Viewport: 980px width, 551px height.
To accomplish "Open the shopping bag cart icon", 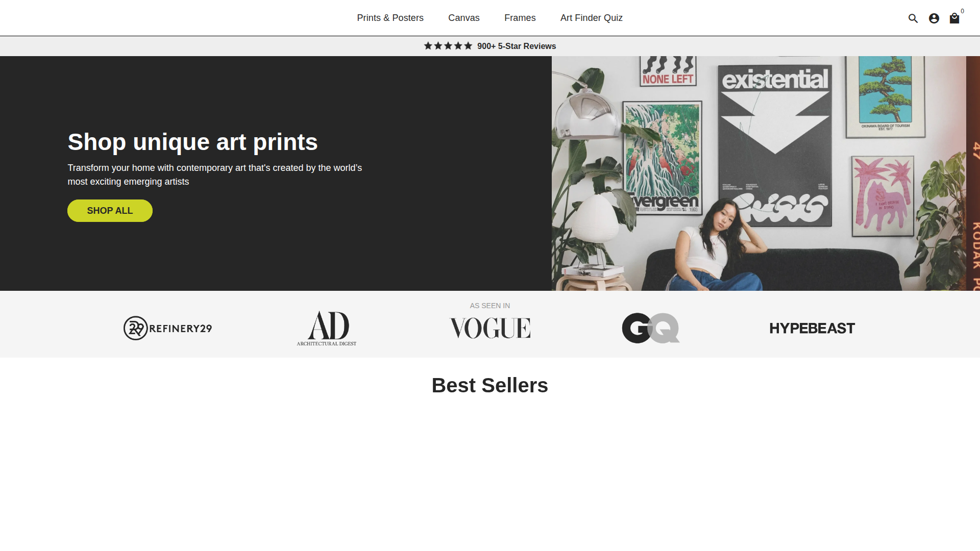I will (x=954, y=19).
